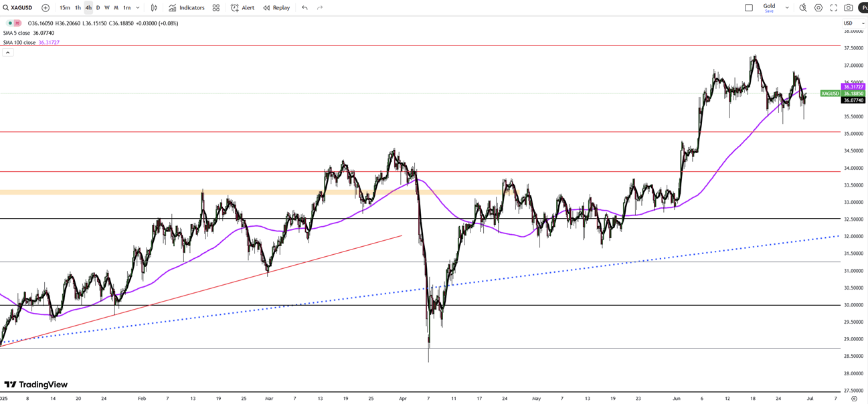Select the D daily timeframe
Screen dimensions: 868x404
(98, 8)
